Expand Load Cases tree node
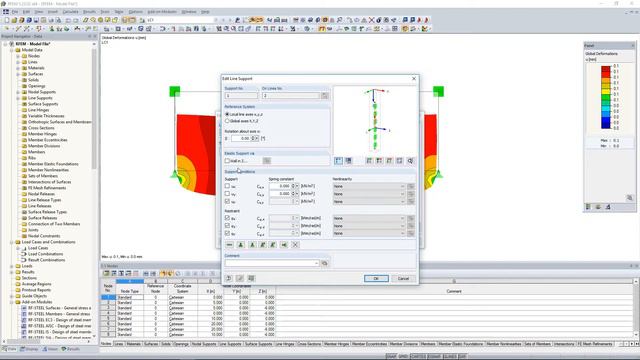The image size is (640, 360). [18, 248]
